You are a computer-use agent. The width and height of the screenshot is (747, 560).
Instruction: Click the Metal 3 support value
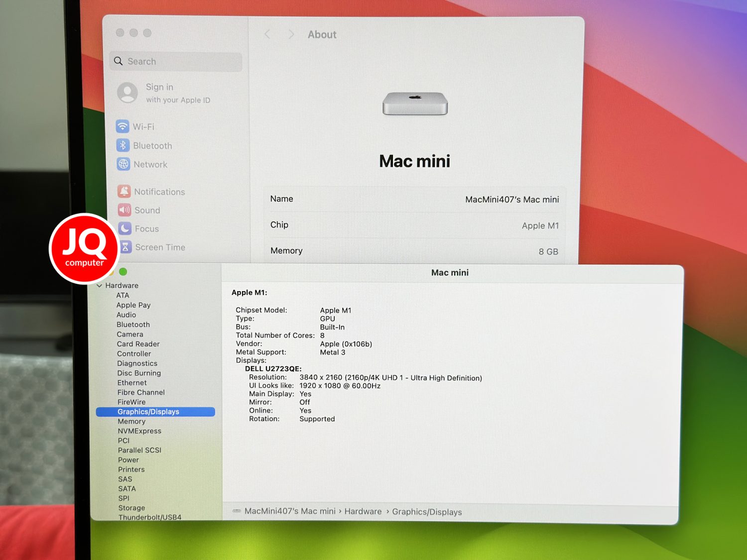[x=333, y=352]
